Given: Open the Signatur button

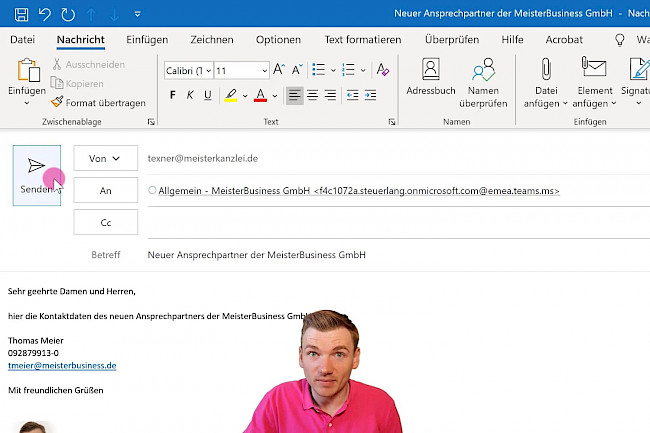Looking at the screenshot, I should click(638, 81).
